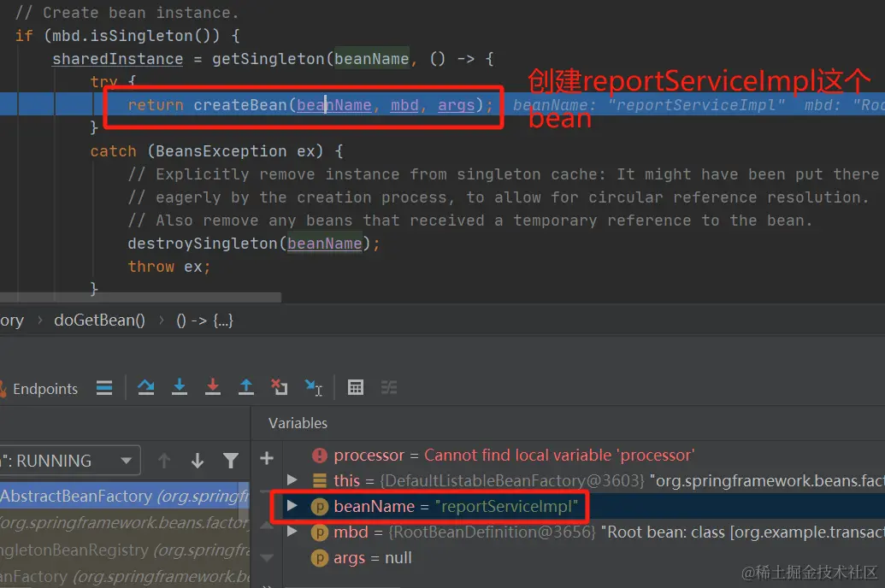Add a new watch with plus icon
This screenshot has width=885, height=588.
coord(267,458)
